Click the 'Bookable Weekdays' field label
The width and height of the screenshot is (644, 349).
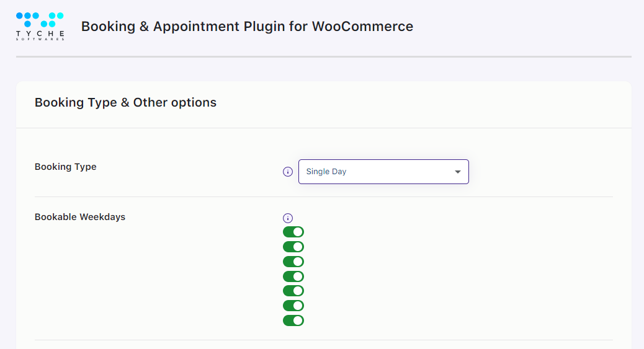click(x=80, y=217)
